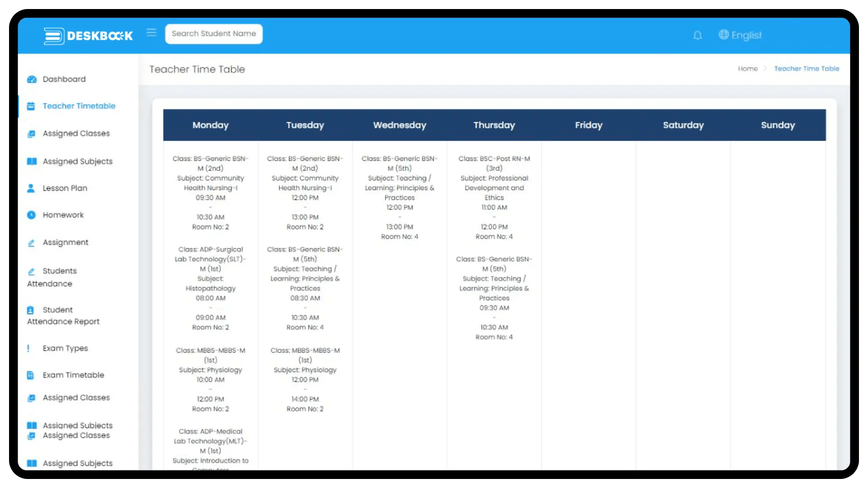Click the Monday column header

point(210,125)
